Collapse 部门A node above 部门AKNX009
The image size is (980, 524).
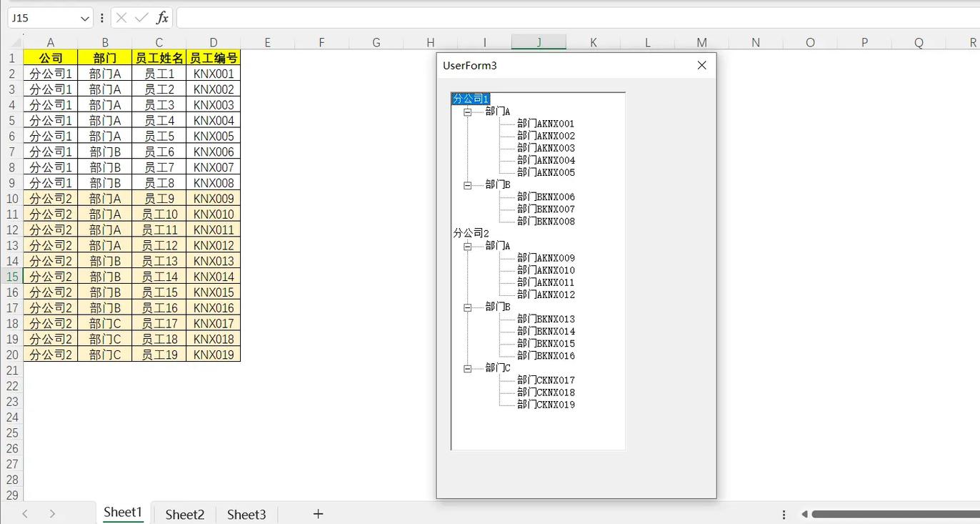click(x=468, y=246)
